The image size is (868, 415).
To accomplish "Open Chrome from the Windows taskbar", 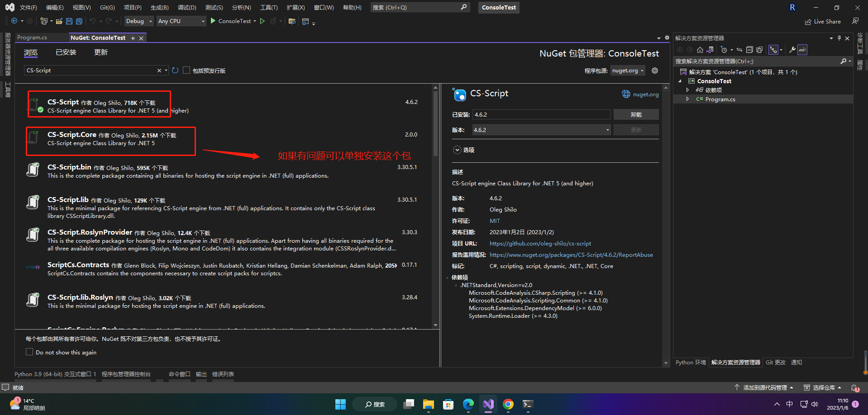I will tap(508, 404).
